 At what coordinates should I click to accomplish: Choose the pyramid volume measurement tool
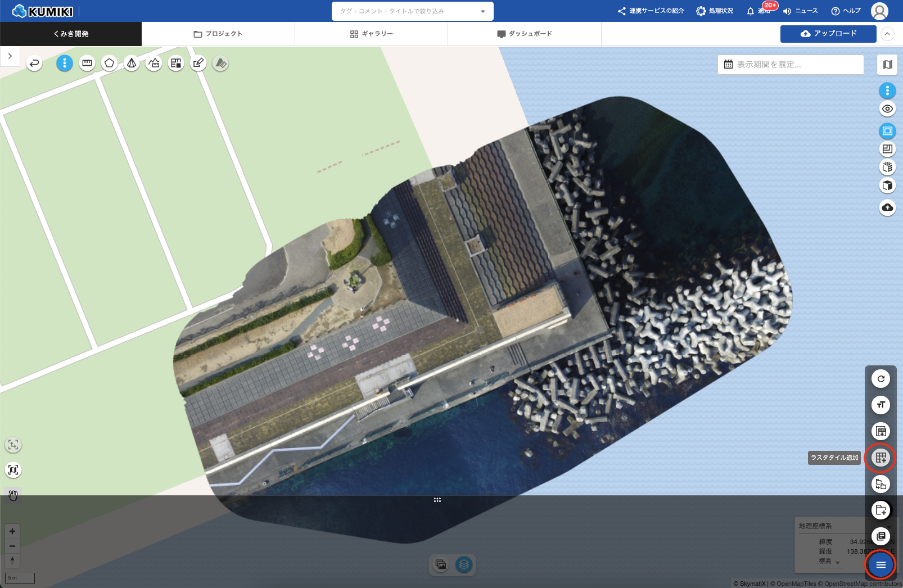(132, 63)
